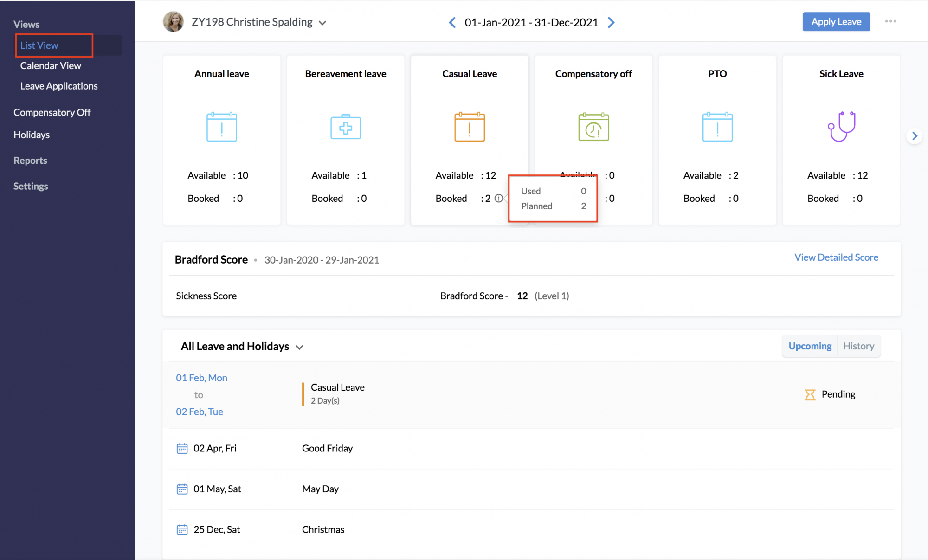The width and height of the screenshot is (928, 560).
Task: Click the Compensatory off clock icon
Action: coord(593,127)
